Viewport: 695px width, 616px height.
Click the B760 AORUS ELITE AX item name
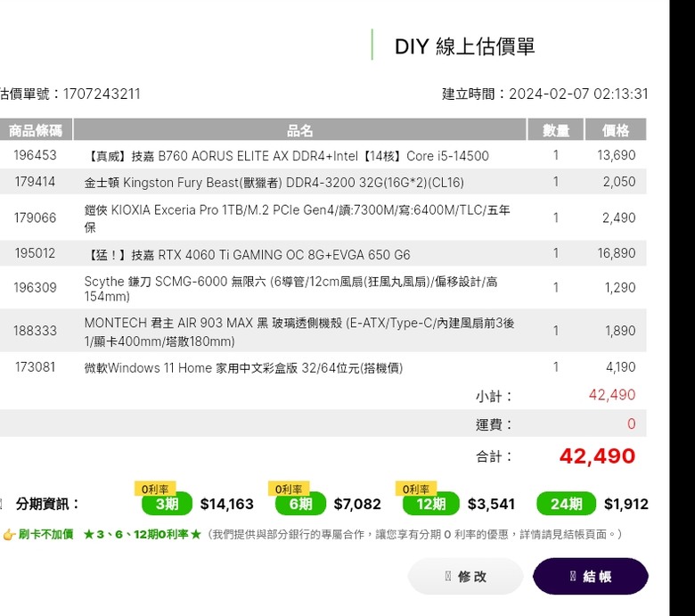pos(287,156)
